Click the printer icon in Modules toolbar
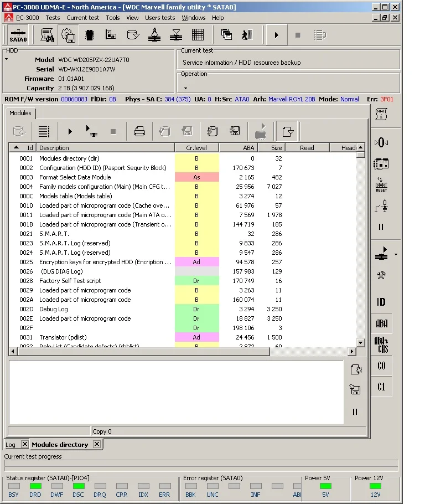Screen dimensions: 425x504 (x=139, y=131)
